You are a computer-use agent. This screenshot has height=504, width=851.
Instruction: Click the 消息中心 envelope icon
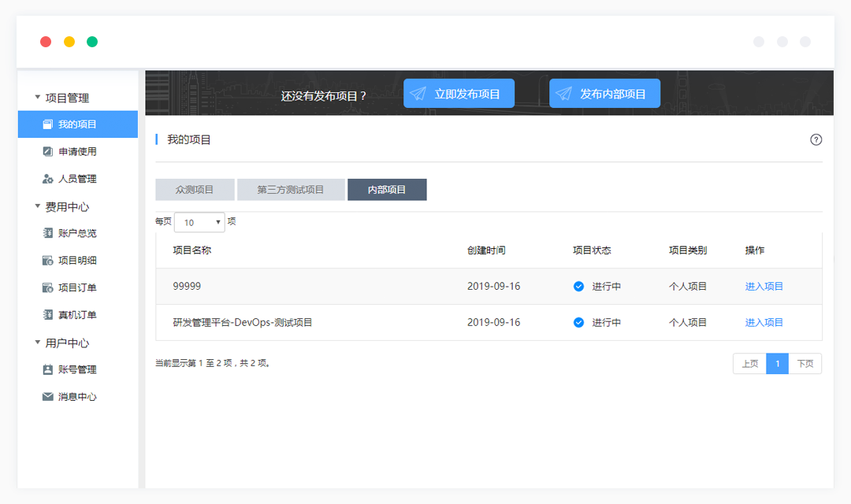pos(47,397)
